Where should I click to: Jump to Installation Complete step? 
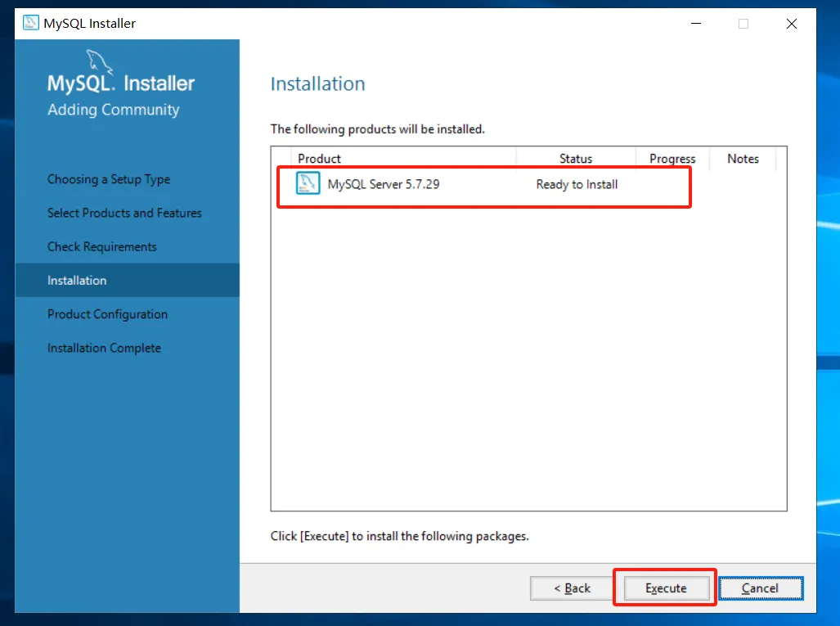pyautogui.click(x=104, y=348)
